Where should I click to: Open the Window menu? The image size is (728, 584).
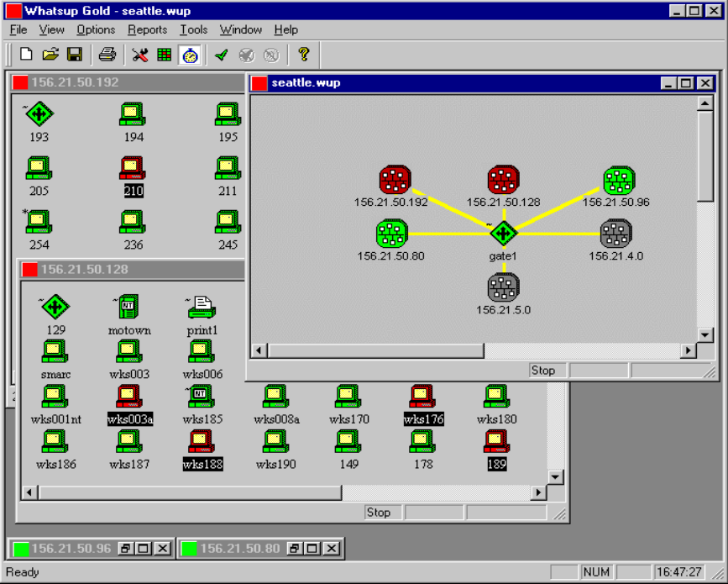click(240, 29)
